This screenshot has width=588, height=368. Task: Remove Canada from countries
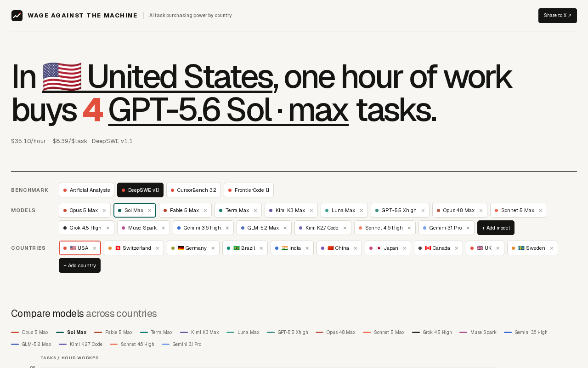click(457, 248)
